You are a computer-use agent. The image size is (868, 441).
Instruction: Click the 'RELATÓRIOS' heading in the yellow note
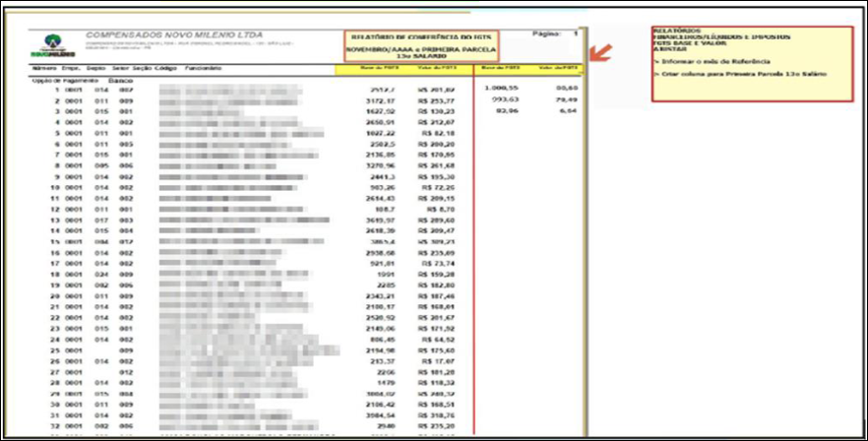point(672,31)
